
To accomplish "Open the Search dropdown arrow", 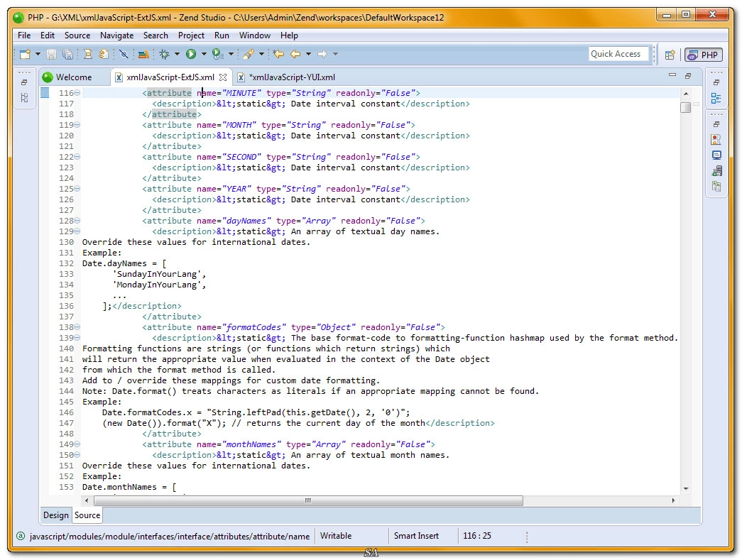I will 261,55.
